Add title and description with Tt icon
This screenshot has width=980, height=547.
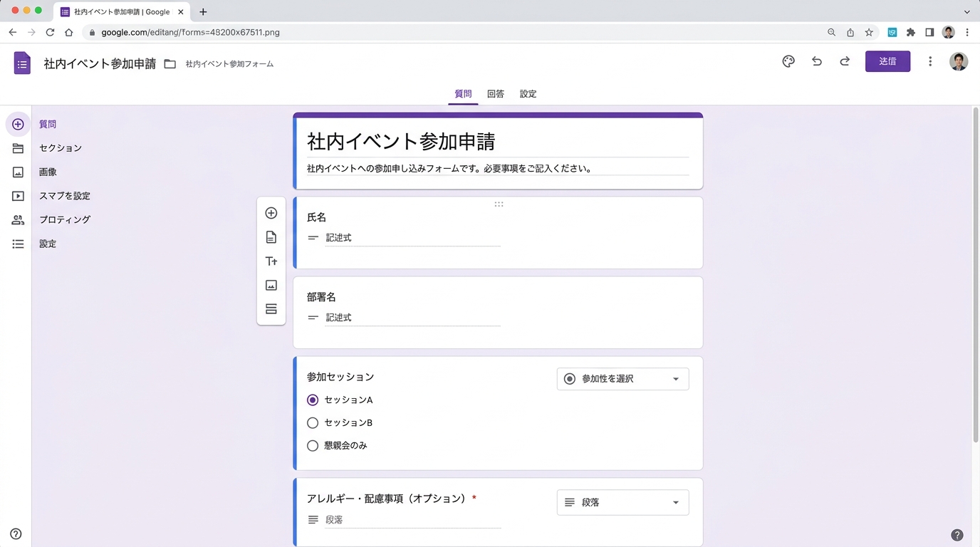(x=271, y=261)
